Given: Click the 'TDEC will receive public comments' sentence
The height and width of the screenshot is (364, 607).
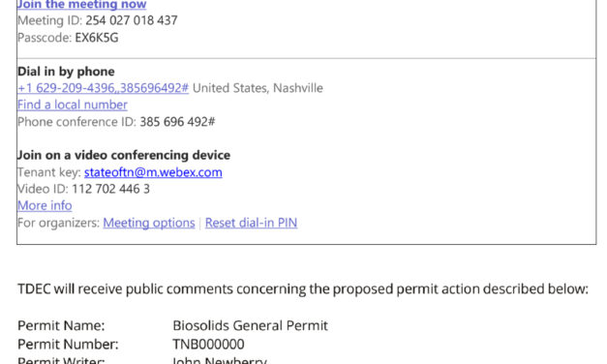Looking at the screenshot, I should [303, 288].
